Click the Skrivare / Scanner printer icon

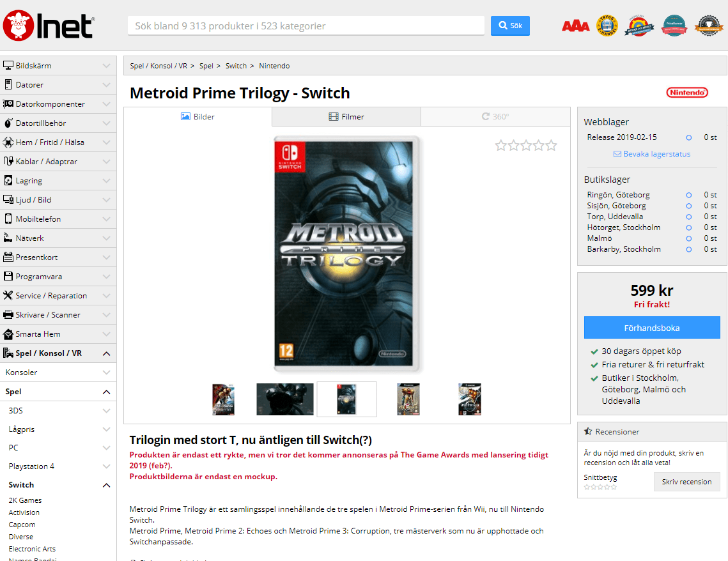pos(8,314)
